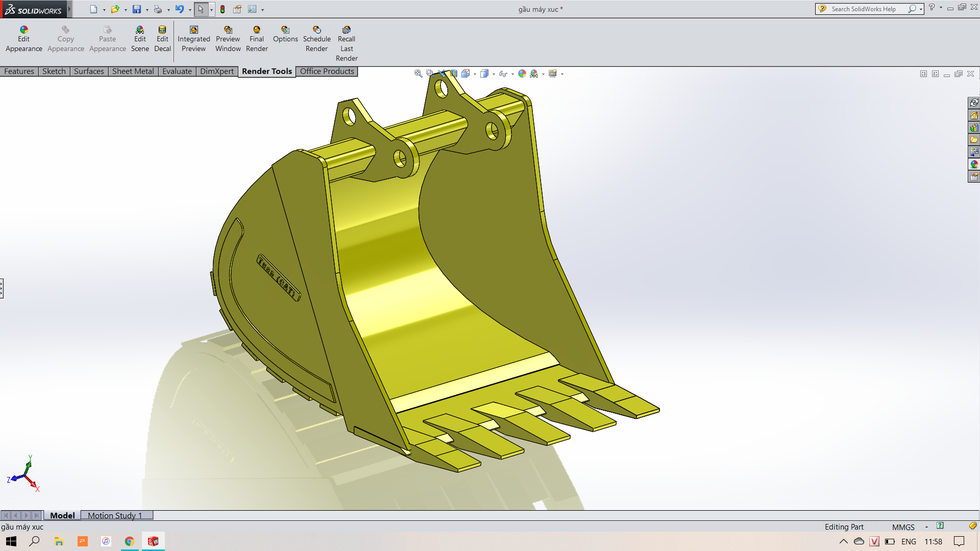Open View Palette task pane tab
Screen dimensions: 980x551
point(974,152)
